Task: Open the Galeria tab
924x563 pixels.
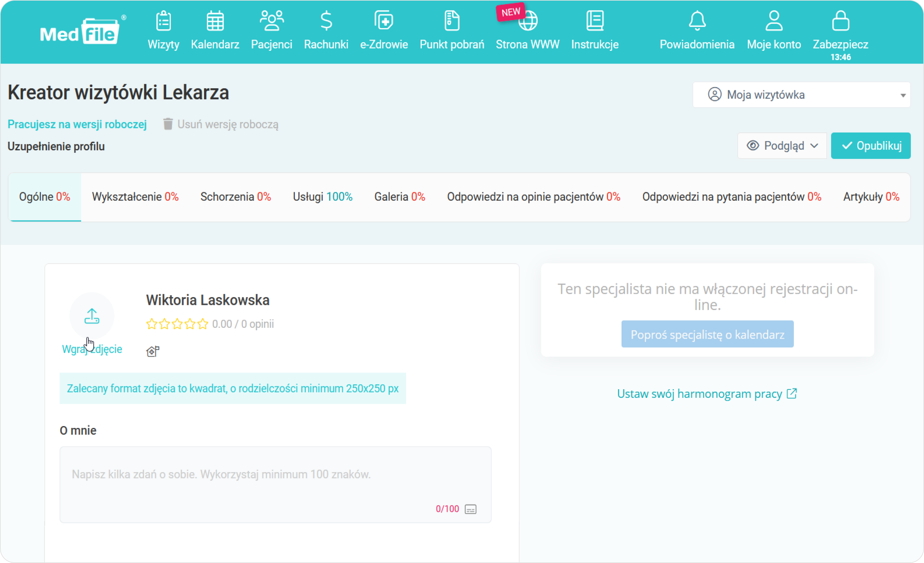Action: [x=400, y=197]
